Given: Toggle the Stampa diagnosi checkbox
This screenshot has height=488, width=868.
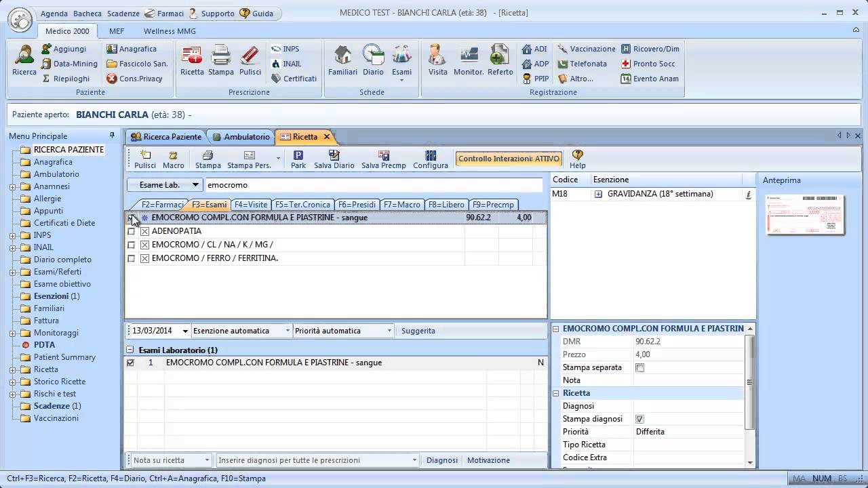Looking at the screenshot, I should (x=639, y=419).
